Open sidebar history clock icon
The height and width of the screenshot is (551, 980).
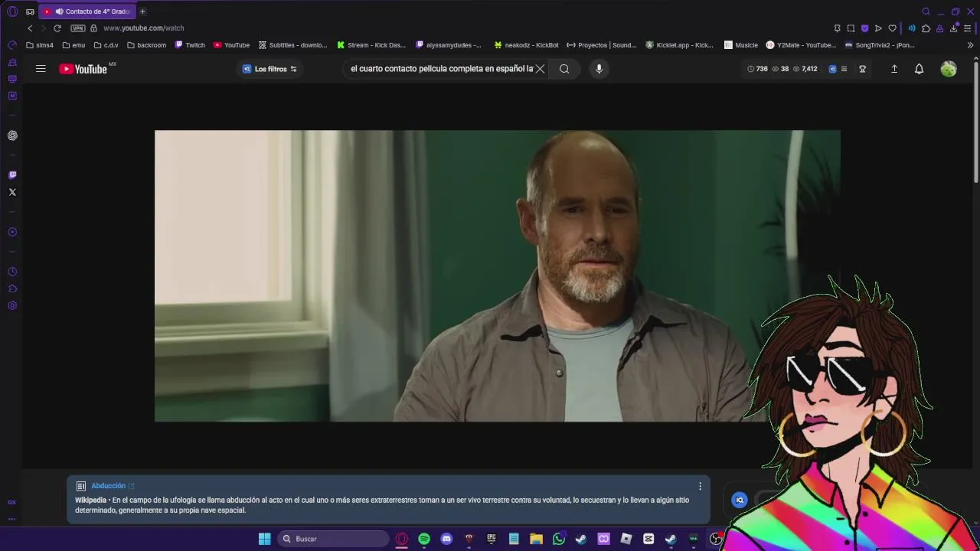tap(12, 272)
